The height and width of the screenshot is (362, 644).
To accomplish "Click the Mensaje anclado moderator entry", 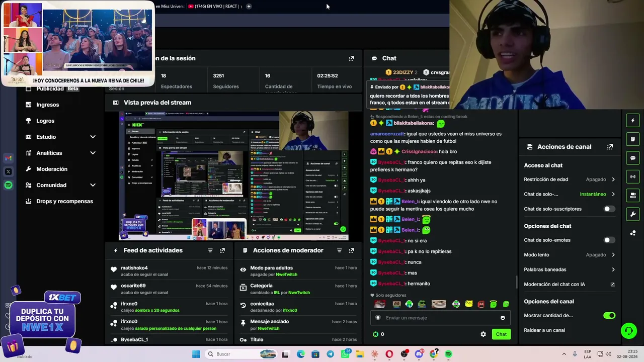I will 298,325.
